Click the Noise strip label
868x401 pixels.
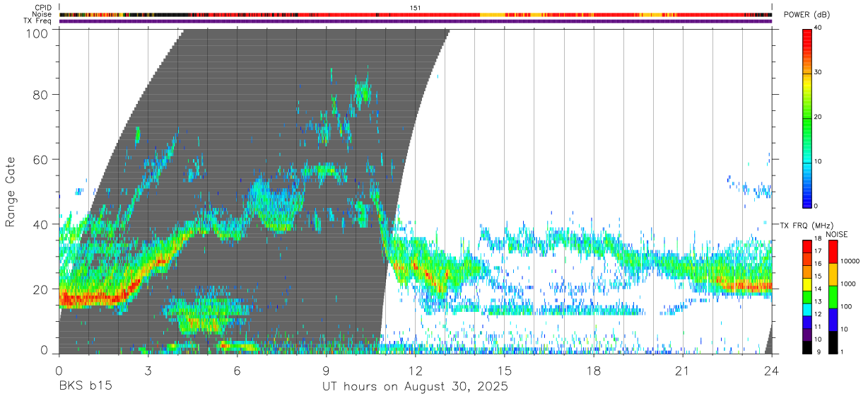point(42,14)
